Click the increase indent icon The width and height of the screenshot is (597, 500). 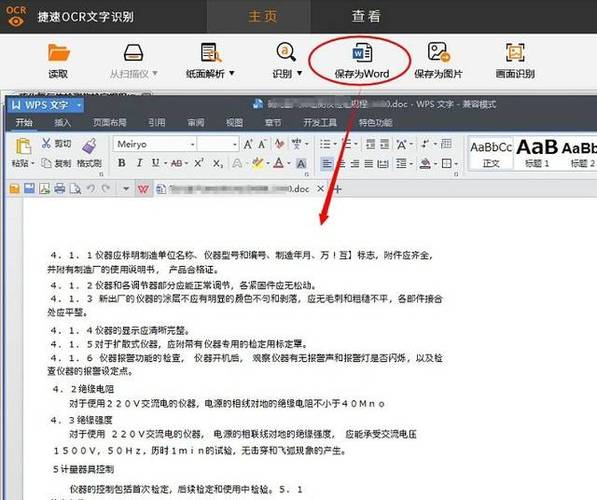385,144
